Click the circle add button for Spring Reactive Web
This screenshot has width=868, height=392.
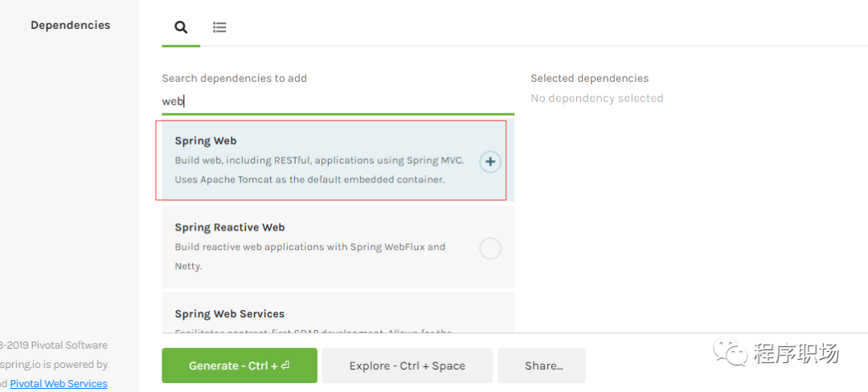click(x=490, y=248)
